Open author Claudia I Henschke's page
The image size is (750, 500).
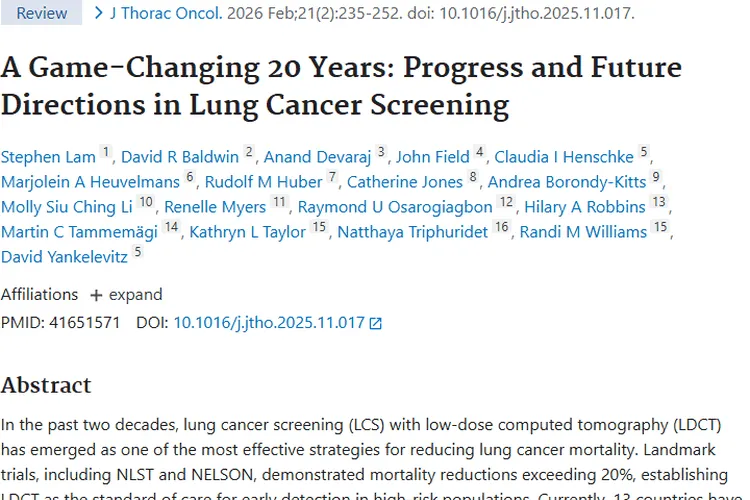565,157
